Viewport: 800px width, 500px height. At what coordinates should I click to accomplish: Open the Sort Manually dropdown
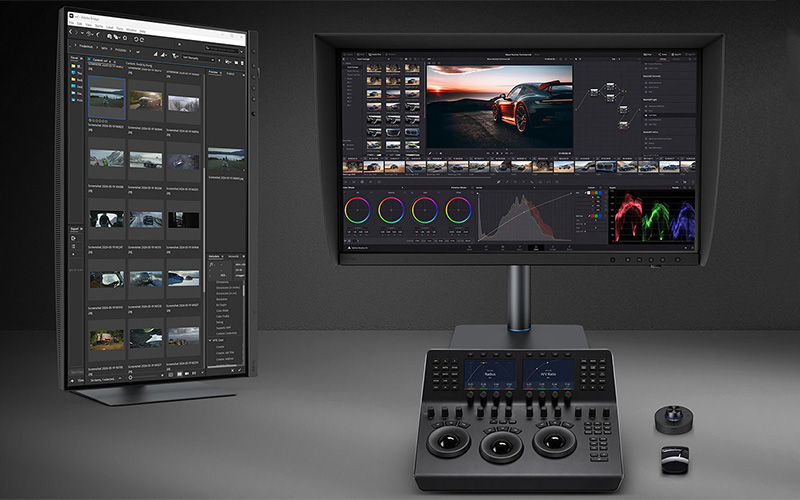click(196, 58)
